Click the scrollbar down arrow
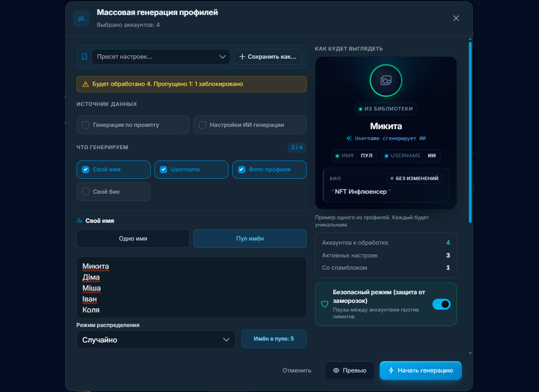 click(470, 353)
